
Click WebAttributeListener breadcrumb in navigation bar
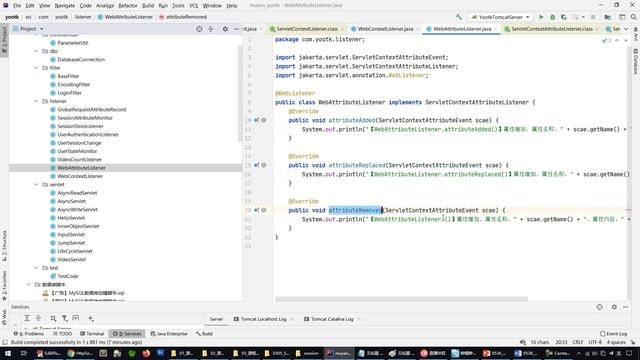point(125,17)
